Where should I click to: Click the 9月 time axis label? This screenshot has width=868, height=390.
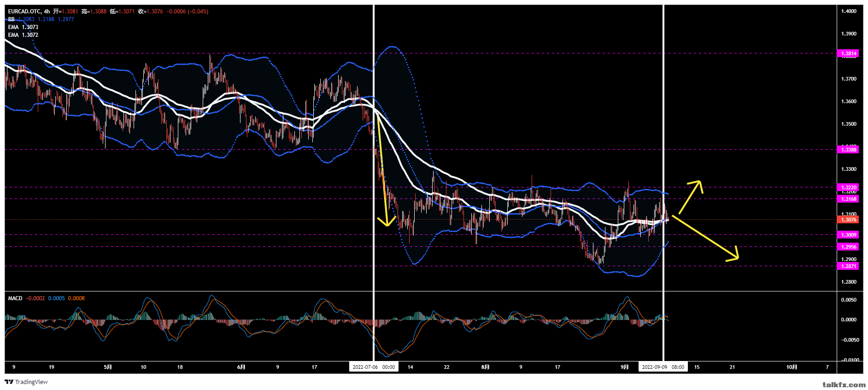tap(625, 367)
